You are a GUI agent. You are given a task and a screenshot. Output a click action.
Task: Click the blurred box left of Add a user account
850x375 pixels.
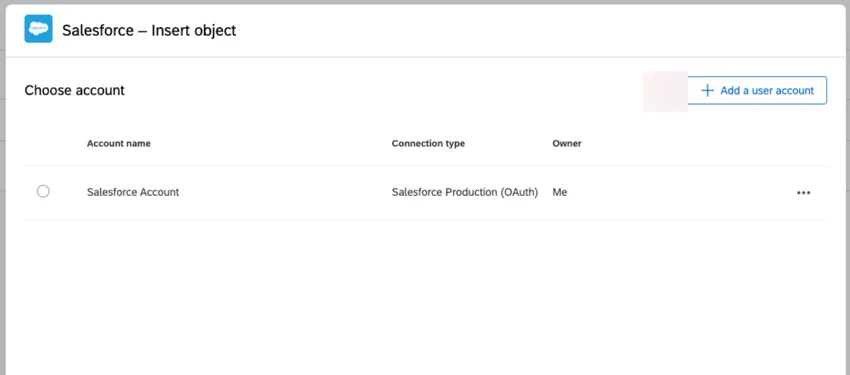[665, 92]
